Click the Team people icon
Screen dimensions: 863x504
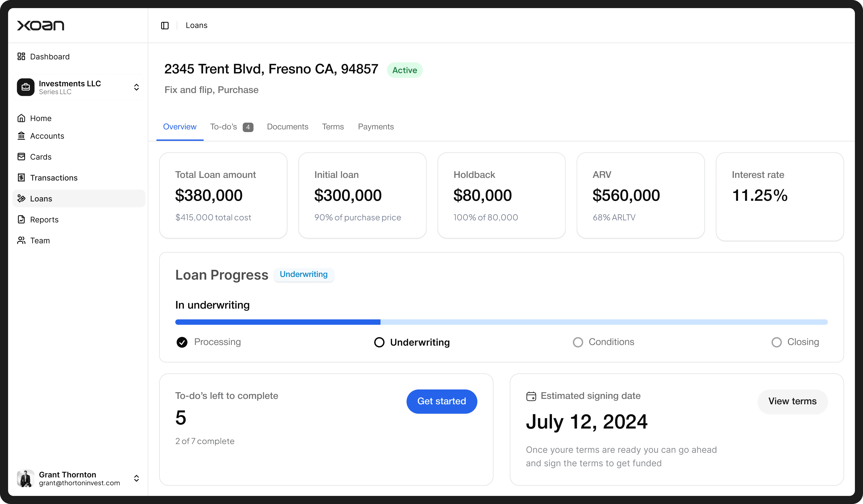tap(21, 241)
